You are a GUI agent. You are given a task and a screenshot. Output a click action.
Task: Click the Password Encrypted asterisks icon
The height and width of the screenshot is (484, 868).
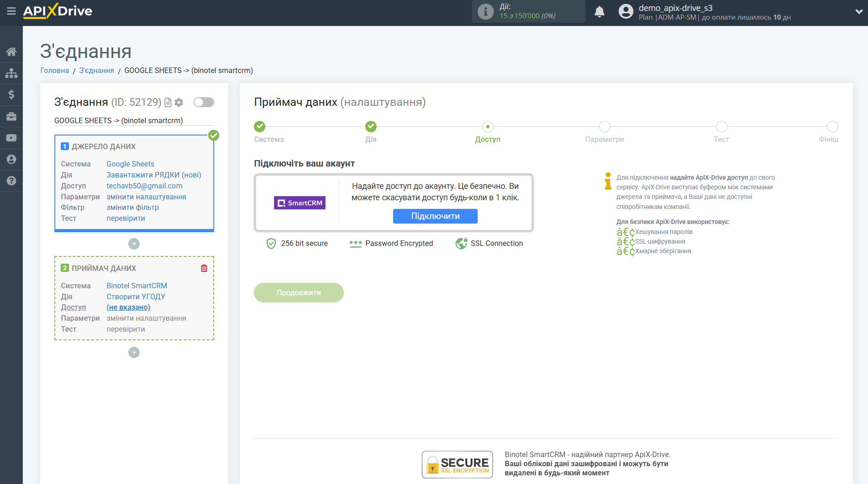point(355,244)
